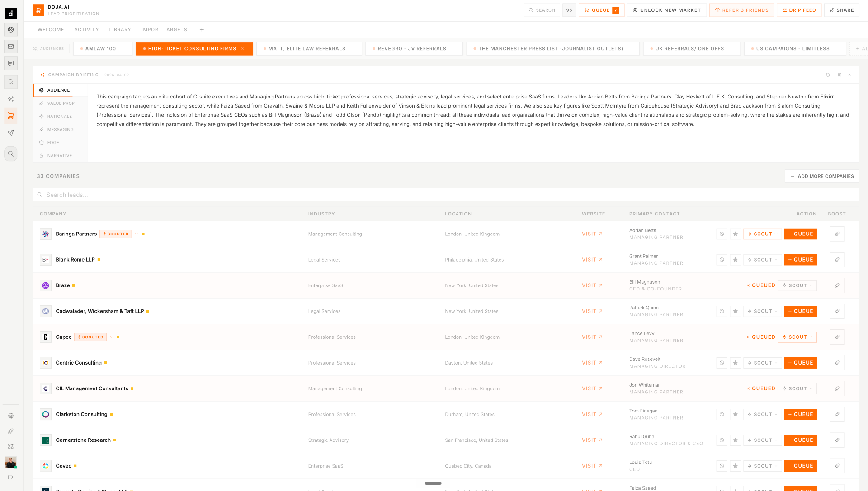The height and width of the screenshot is (491, 868).
Task: Open the chat message sidebar icon
Action: pos(11,64)
